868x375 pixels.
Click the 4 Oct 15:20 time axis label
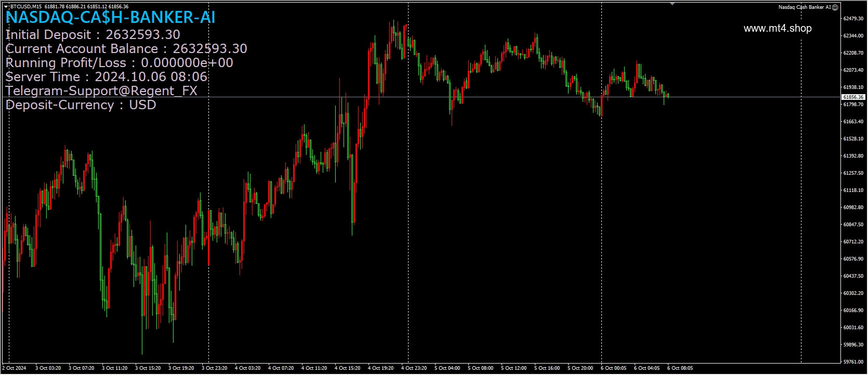point(347,368)
